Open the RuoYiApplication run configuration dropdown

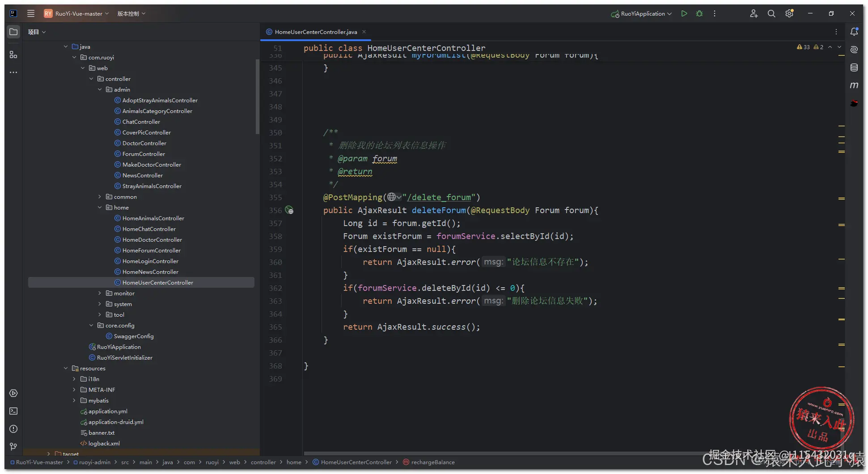coord(642,14)
